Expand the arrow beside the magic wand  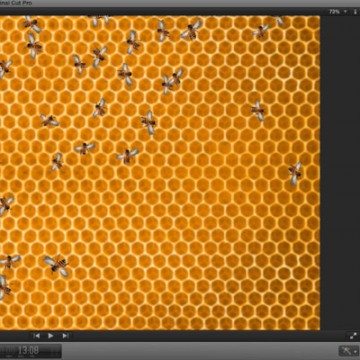click(x=356, y=351)
